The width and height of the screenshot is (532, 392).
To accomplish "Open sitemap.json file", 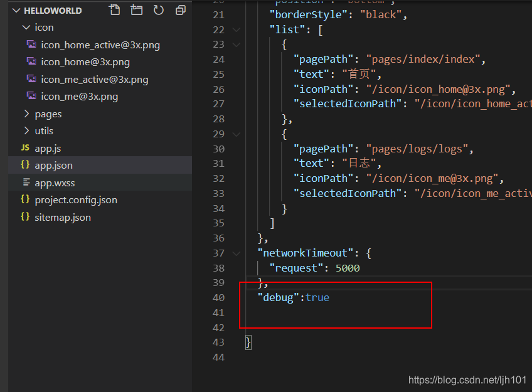I will tap(63, 218).
